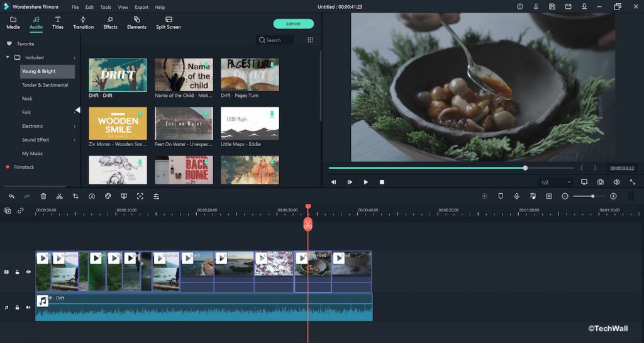644x343 pixels.
Task: Select the Crop tool in timeline toolbar
Action: (75, 196)
